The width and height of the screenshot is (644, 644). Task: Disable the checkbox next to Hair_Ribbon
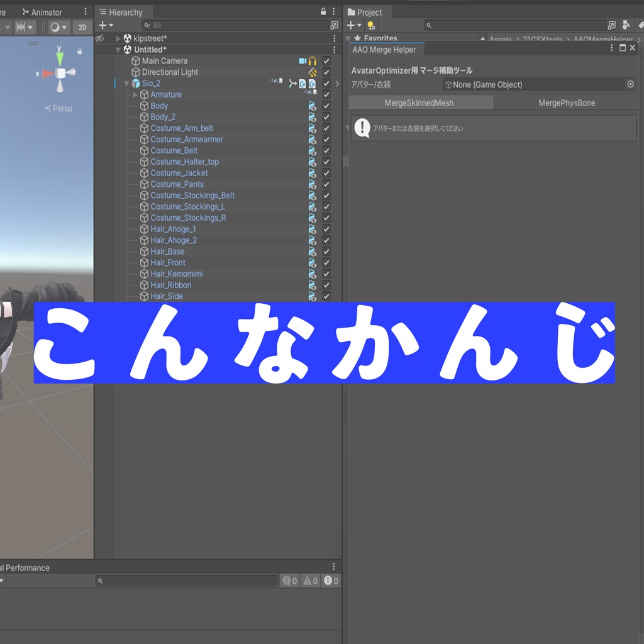(326, 285)
